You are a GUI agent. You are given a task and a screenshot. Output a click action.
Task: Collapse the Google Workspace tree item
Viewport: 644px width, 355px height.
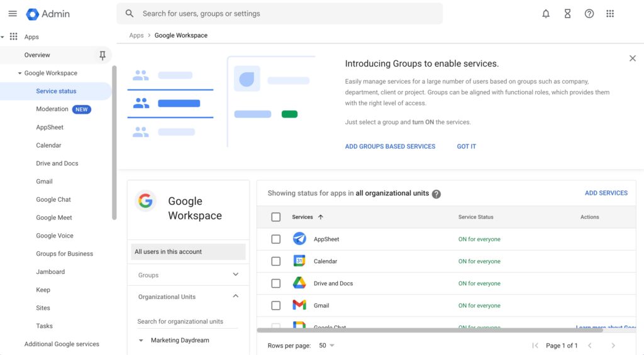click(x=19, y=73)
